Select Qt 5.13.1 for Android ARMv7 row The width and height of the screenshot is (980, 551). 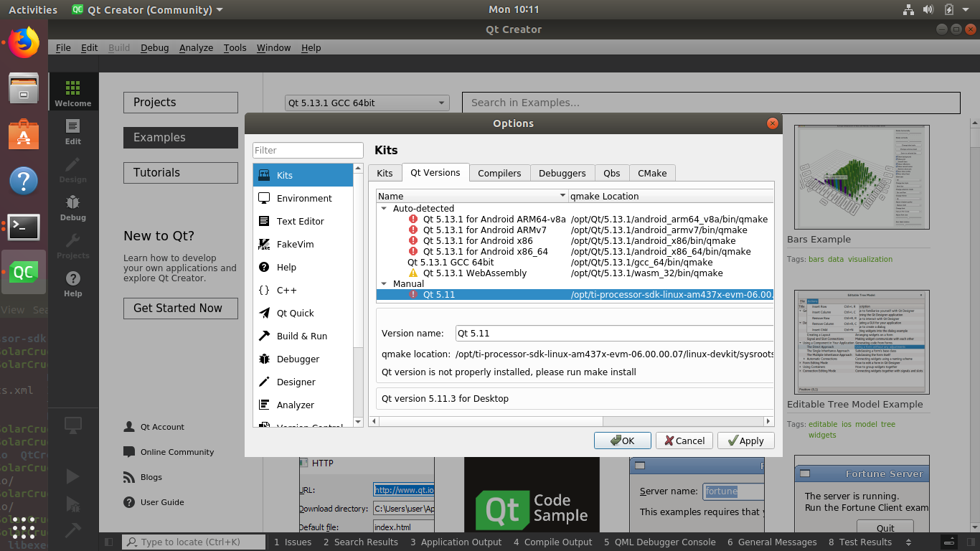[575, 230]
